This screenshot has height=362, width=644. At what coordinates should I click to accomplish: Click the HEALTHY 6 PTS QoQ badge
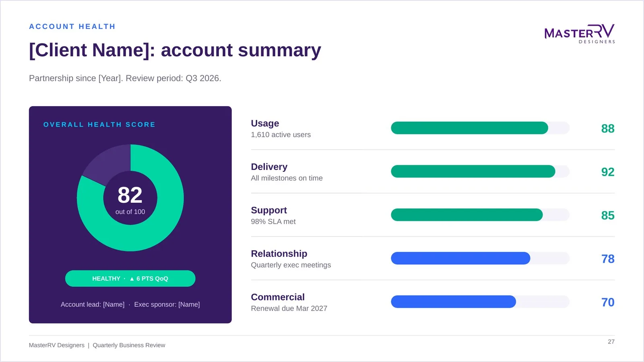(130, 278)
